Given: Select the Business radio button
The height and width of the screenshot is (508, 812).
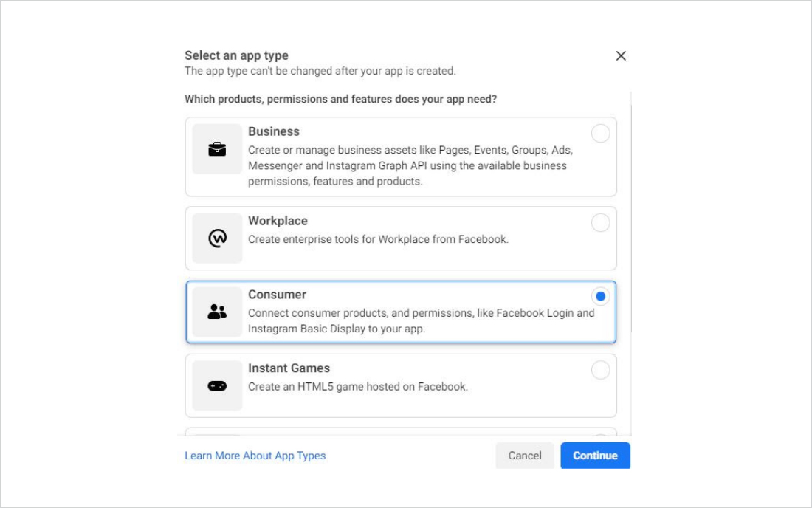Looking at the screenshot, I should (x=600, y=134).
